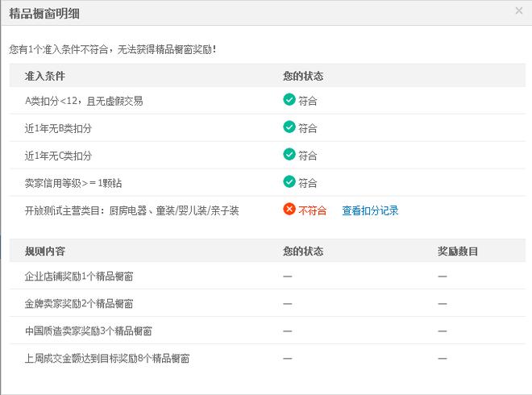
Task: Select text 开放测试主营类目 row
Action: click(x=131, y=210)
